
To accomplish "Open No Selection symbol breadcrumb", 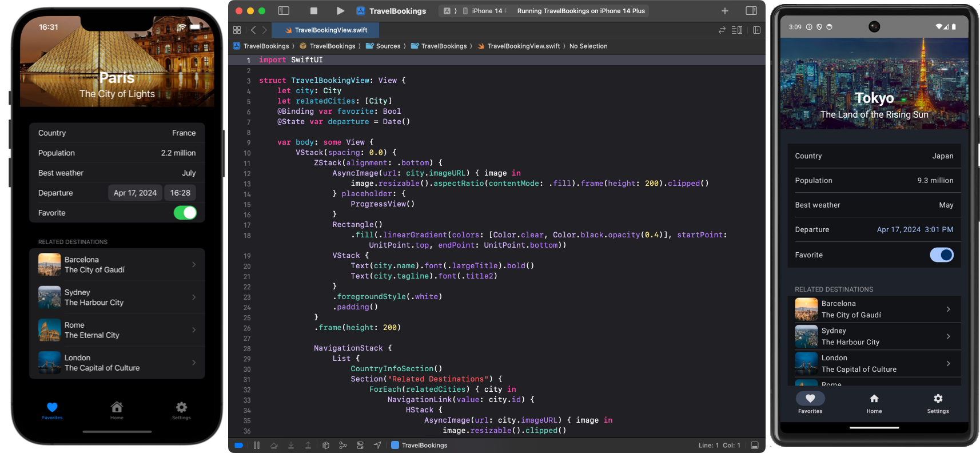I will point(588,46).
